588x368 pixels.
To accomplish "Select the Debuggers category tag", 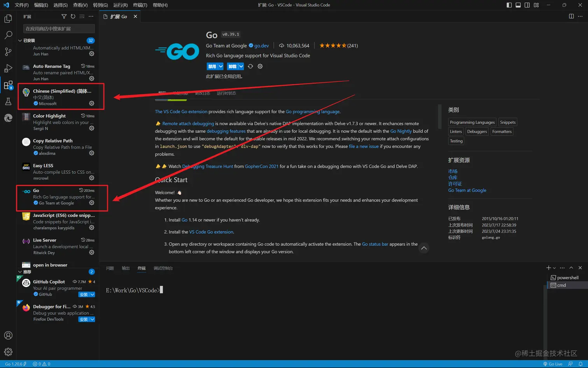I will pos(477,132).
